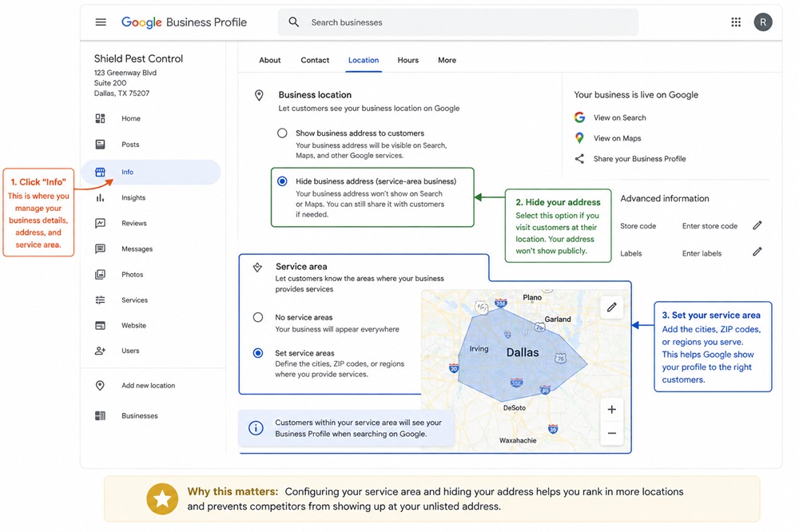The width and height of the screenshot is (799, 532).
Task: Switch to the Location tab
Action: click(x=364, y=60)
